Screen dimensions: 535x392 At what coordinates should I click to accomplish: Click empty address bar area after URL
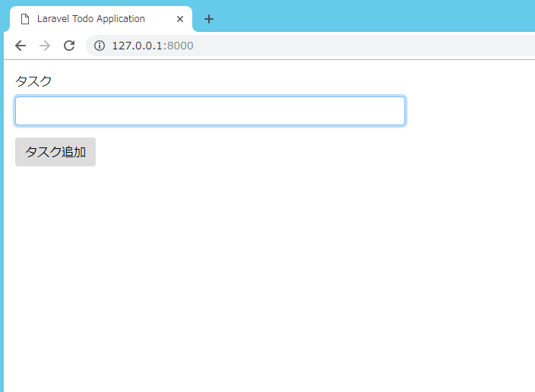(x=365, y=46)
